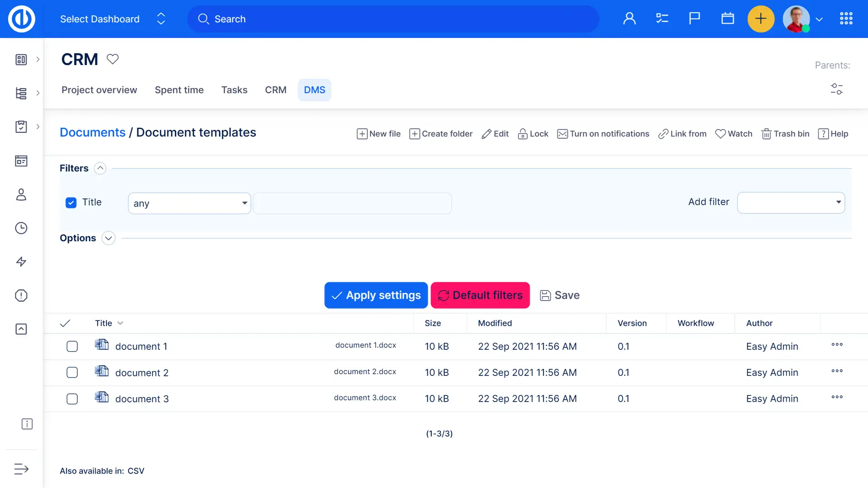
Task: Open the Add filter dropdown
Action: click(x=791, y=202)
